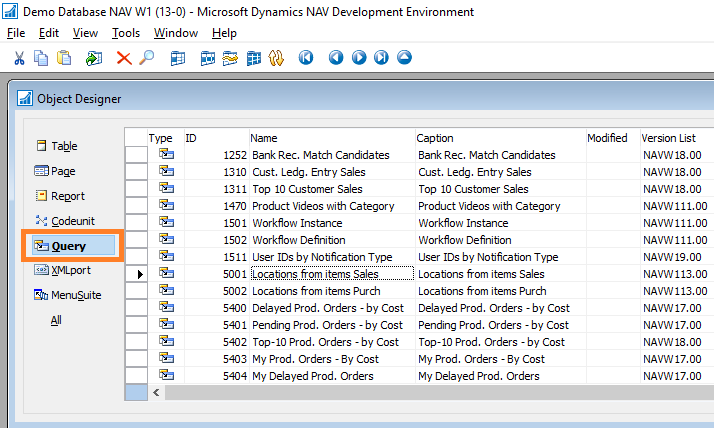Select 'Pending Prod. Orders - by Cost' name cell
The image size is (714, 428).
tap(332, 325)
